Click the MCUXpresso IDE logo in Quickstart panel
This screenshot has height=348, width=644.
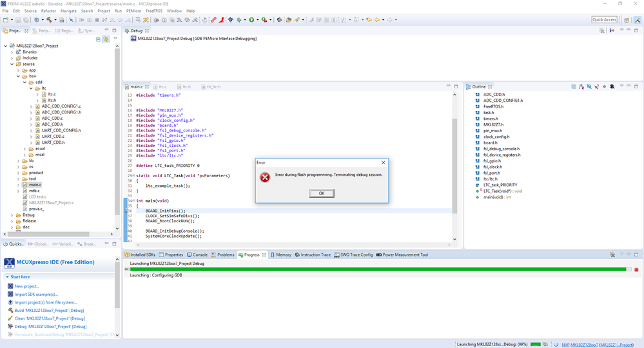click(x=9, y=263)
